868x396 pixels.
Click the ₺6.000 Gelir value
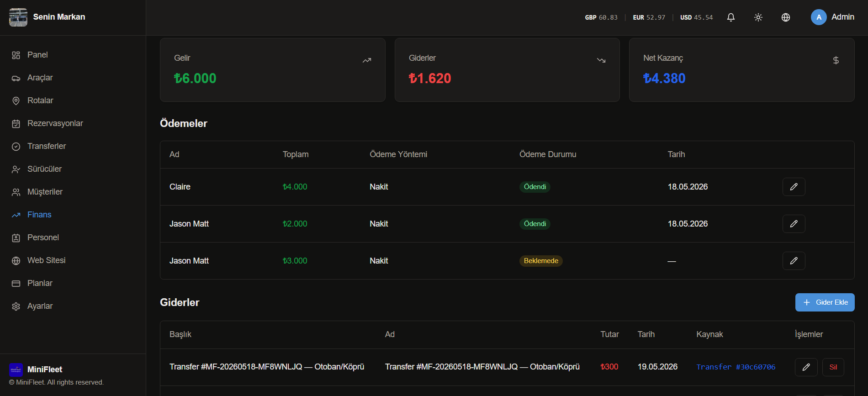pos(195,78)
